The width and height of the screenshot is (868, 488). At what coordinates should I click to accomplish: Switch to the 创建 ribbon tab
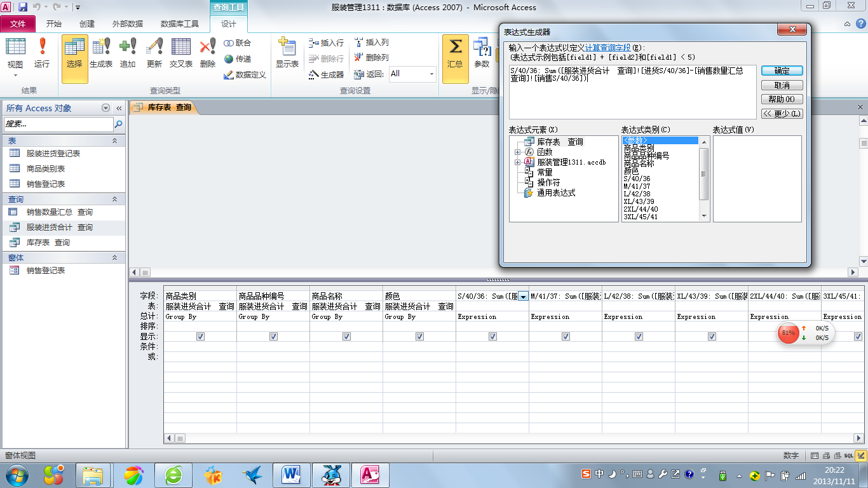pyautogui.click(x=87, y=24)
